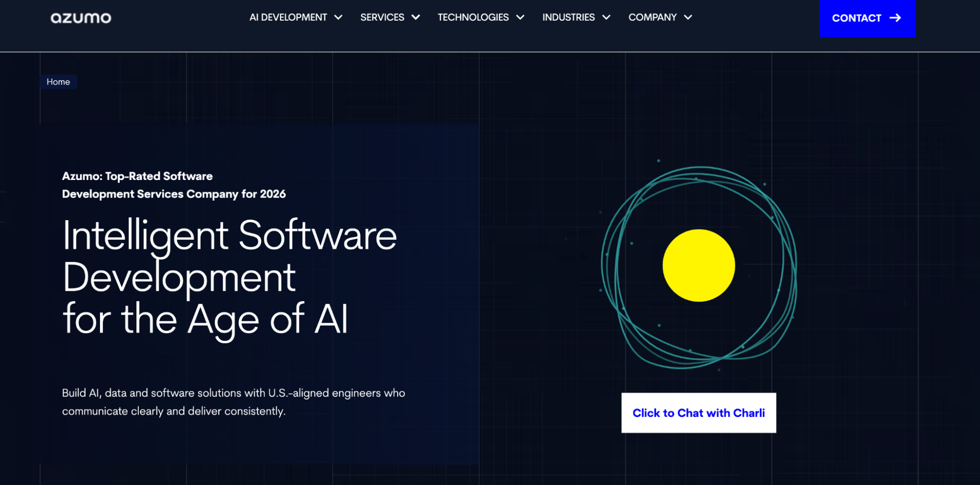Click the 'Azumo: Top-Rated Software' subtitle text
Image resolution: width=980 pixels, height=485 pixels.
174,185
